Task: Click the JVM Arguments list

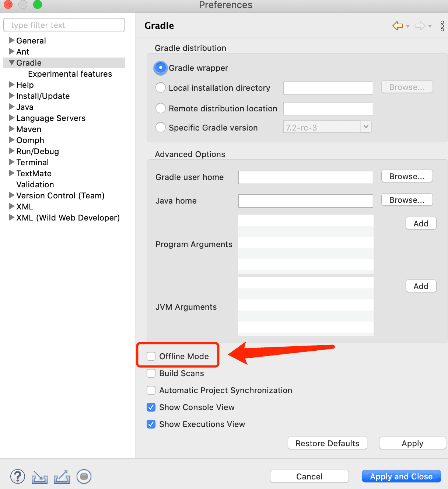Action: click(306, 307)
